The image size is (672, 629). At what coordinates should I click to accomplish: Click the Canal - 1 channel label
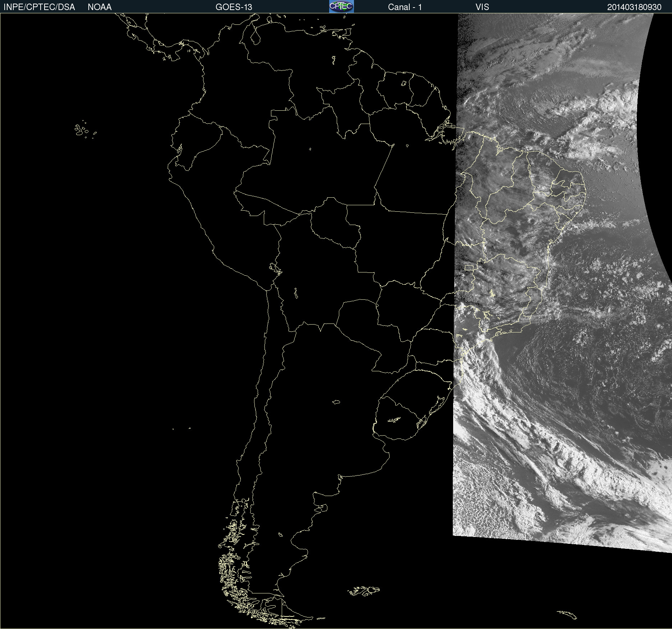click(x=405, y=7)
